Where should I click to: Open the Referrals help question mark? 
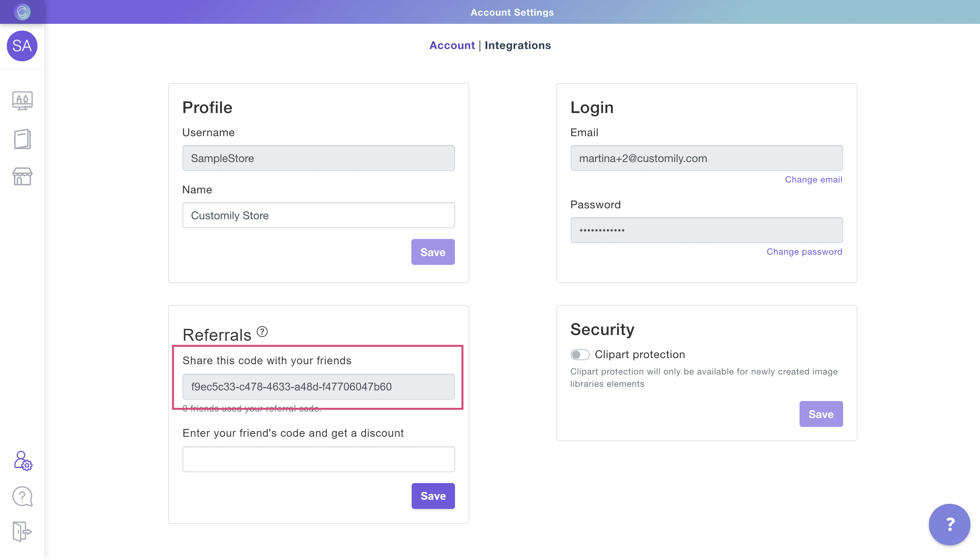click(262, 332)
